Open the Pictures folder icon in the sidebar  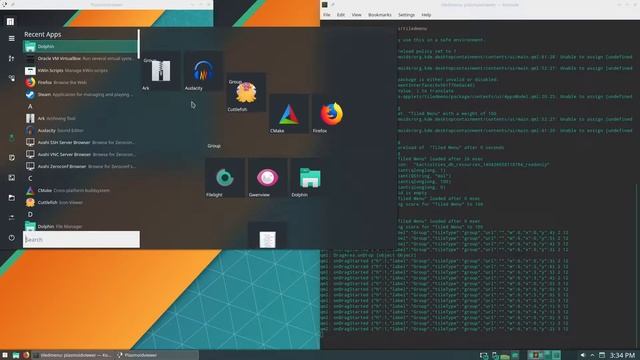(x=11, y=178)
